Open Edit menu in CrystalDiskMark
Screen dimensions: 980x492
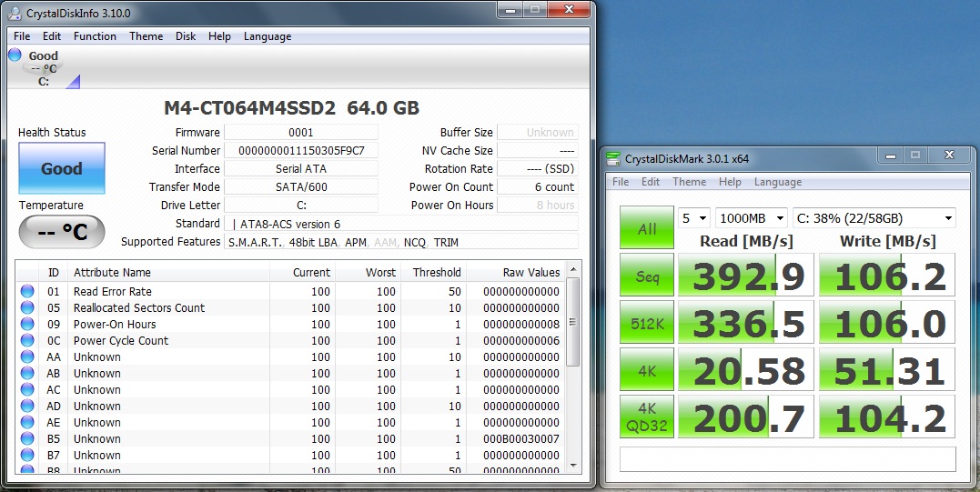(651, 182)
